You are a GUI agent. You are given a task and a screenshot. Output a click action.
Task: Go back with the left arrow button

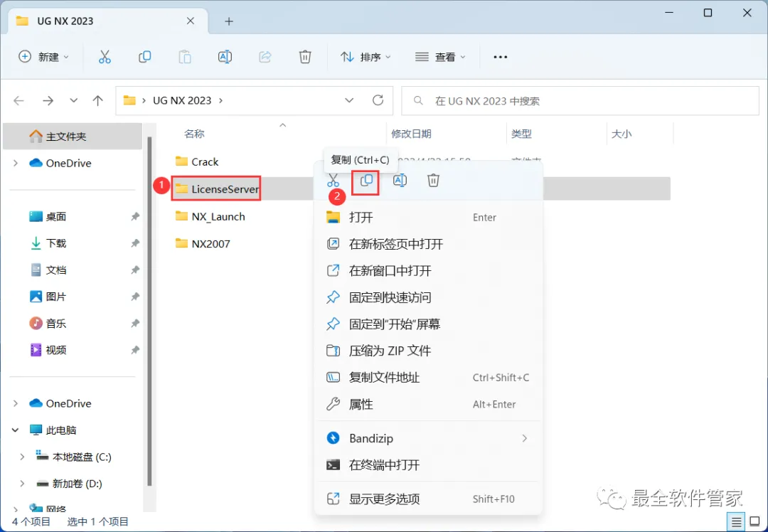[x=18, y=100]
